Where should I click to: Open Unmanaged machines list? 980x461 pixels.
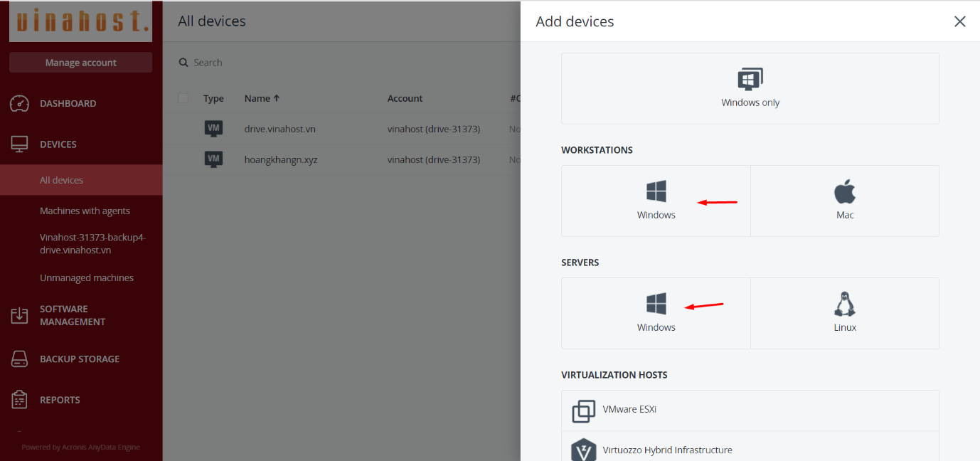tap(87, 278)
